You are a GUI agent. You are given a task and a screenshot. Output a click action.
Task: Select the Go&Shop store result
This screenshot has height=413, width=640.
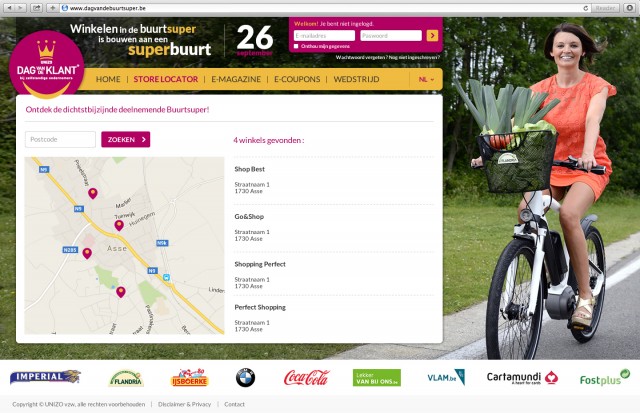333,227
